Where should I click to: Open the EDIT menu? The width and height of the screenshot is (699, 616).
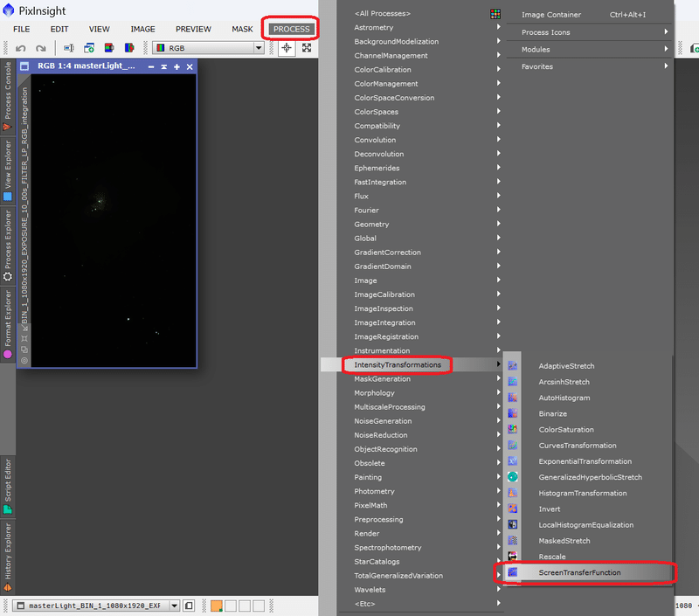(59, 29)
